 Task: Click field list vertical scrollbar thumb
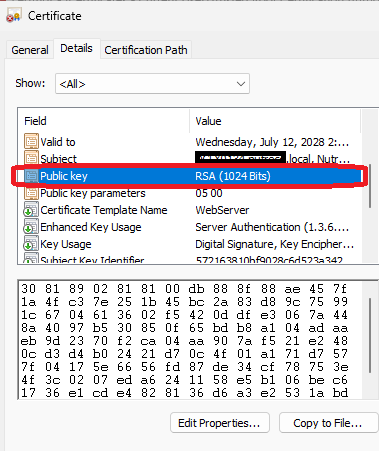(x=370, y=187)
